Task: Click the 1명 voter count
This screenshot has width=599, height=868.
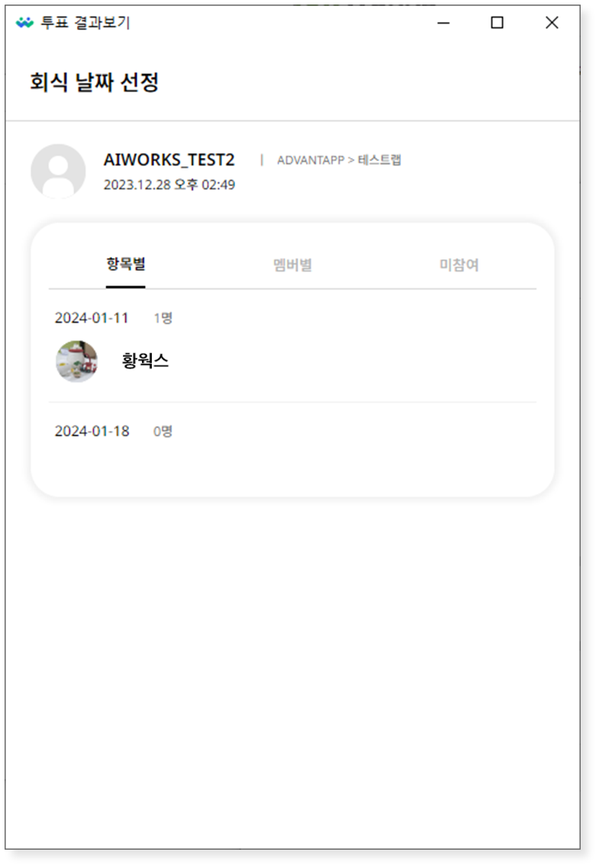Action: coord(163,318)
